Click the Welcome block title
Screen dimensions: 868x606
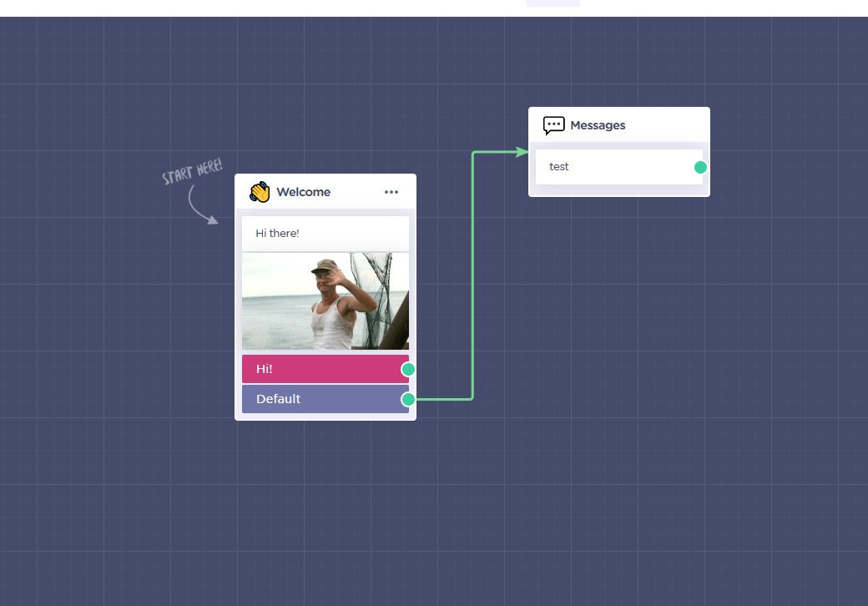pyautogui.click(x=303, y=192)
